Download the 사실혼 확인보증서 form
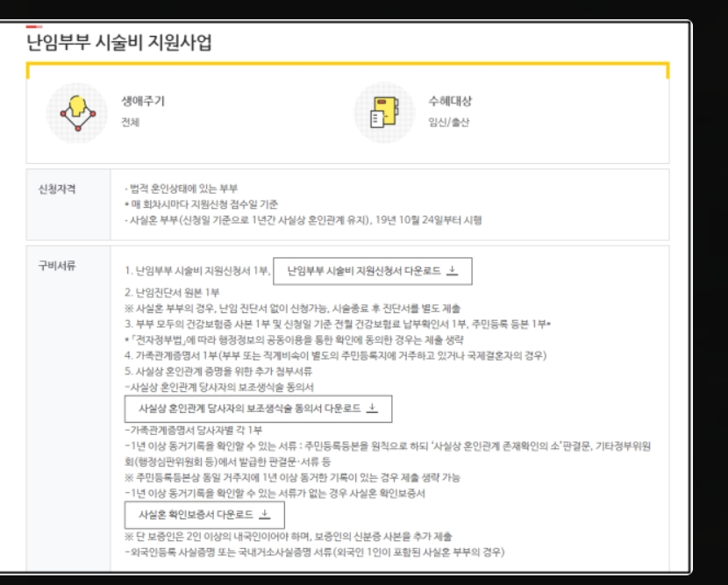 204,515
